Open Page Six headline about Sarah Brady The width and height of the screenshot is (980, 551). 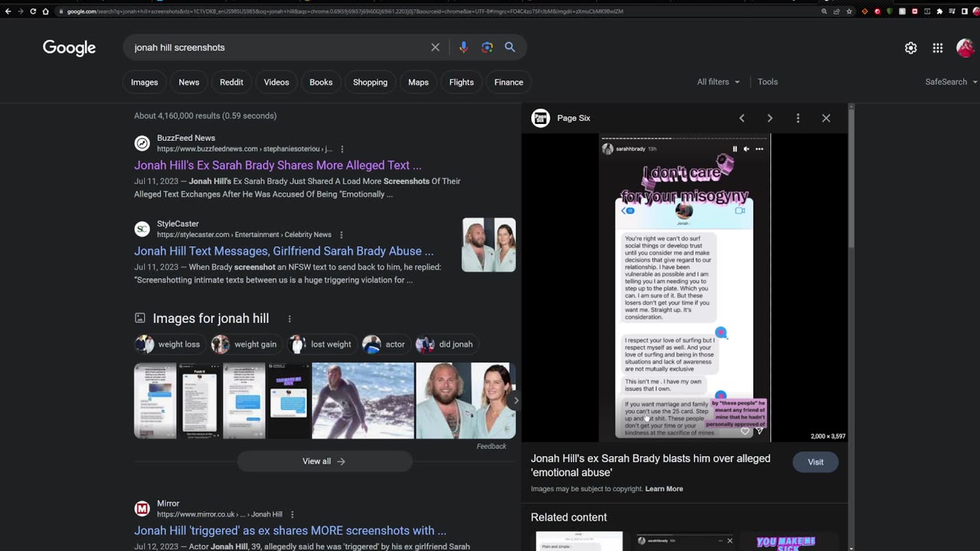tap(651, 465)
